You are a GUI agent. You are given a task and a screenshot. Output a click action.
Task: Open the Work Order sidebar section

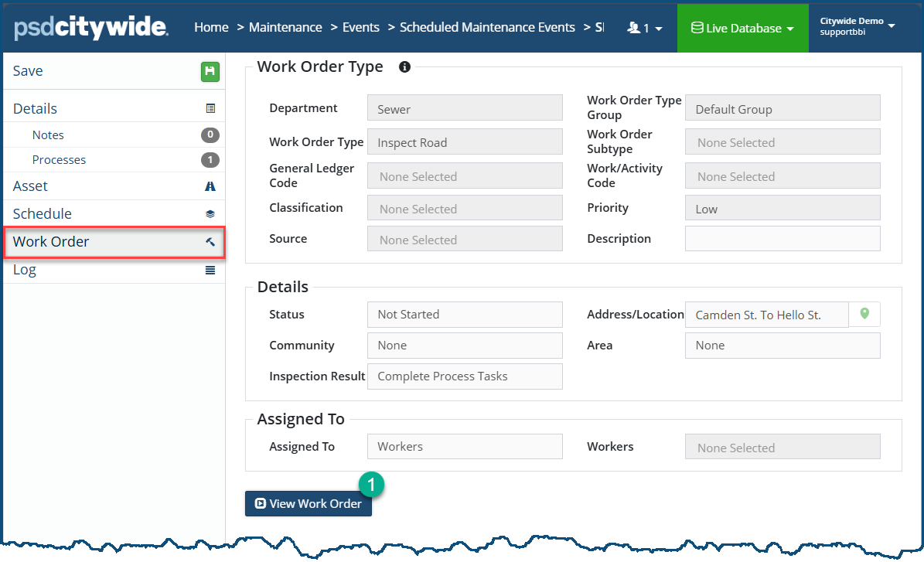click(x=114, y=241)
